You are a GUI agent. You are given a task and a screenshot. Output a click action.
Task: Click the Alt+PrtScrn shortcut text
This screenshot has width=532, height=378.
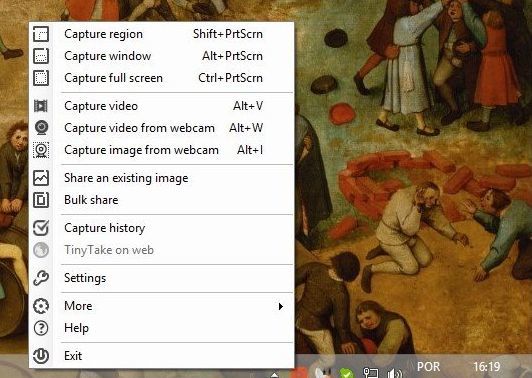[x=232, y=56]
